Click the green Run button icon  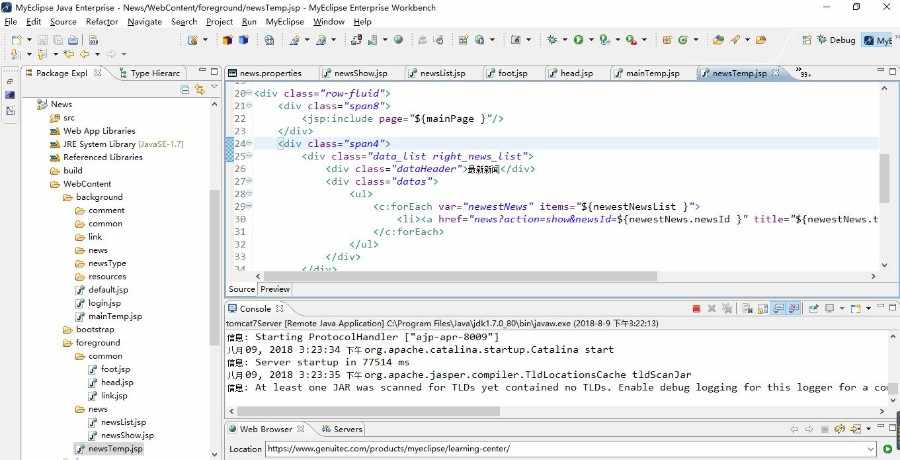click(x=578, y=40)
